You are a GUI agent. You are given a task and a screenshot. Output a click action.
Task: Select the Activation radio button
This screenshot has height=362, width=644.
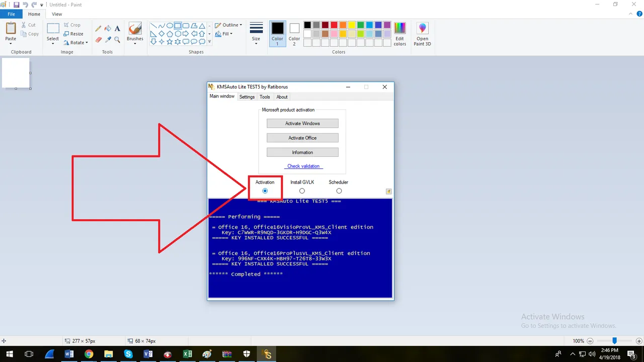point(265,191)
